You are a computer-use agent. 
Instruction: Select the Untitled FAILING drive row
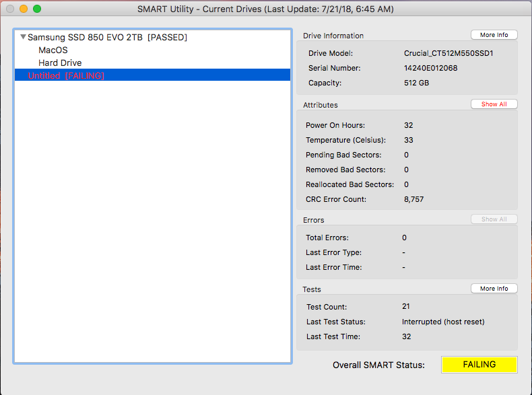(152, 75)
